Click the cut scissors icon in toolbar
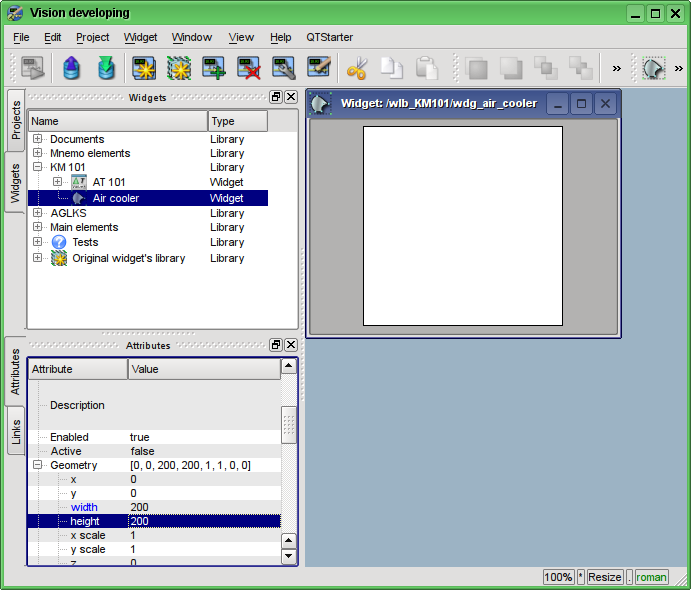Image resolution: width=691 pixels, height=590 pixels. click(x=356, y=68)
